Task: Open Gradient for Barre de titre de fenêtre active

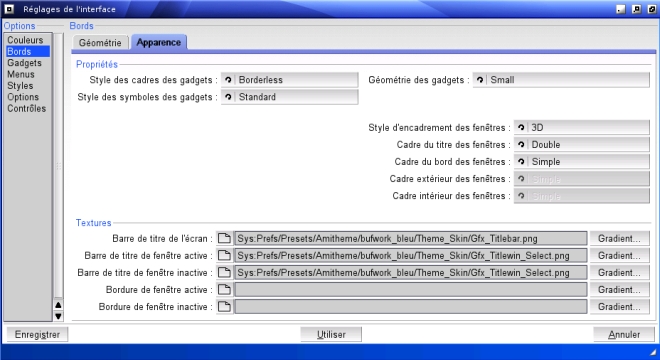Action: [x=619, y=256]
